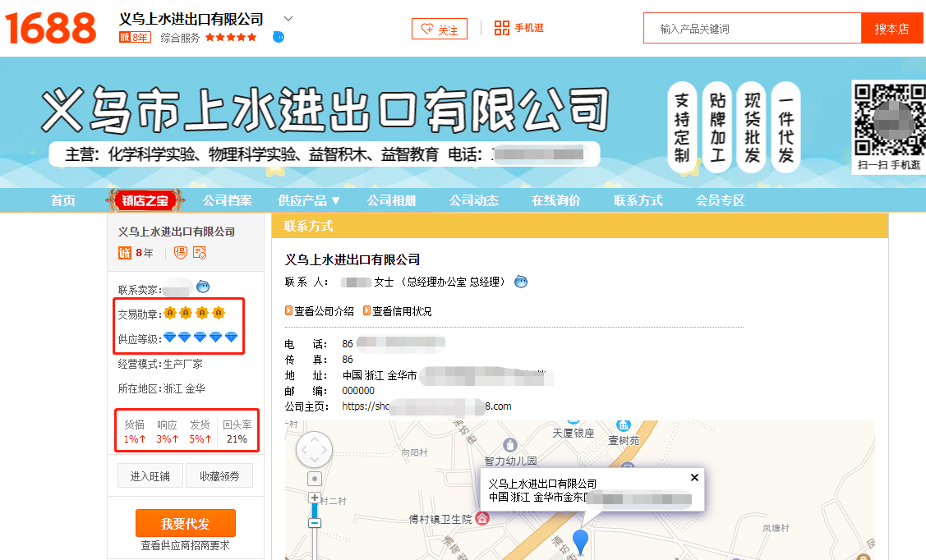Click 傅村镇卫生院 hospital marker on map
The height and width of the screenshot is (560, 926).
click(482, 519)
